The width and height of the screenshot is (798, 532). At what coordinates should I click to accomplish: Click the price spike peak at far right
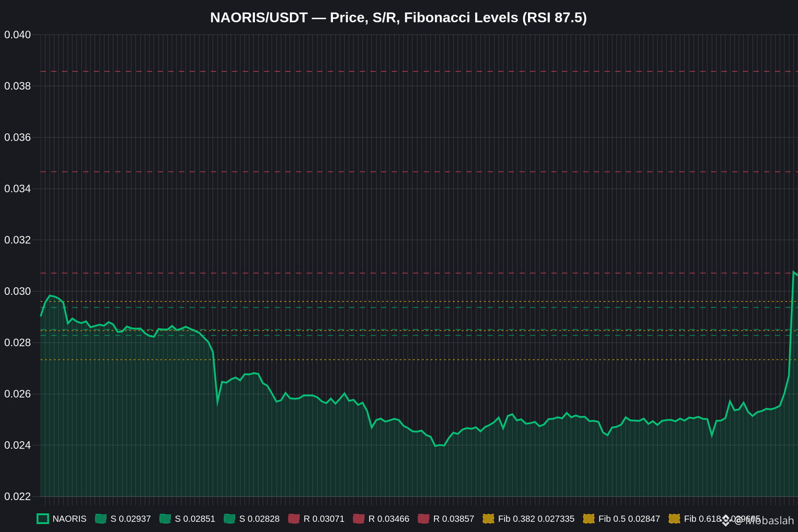tap(793, 272)
